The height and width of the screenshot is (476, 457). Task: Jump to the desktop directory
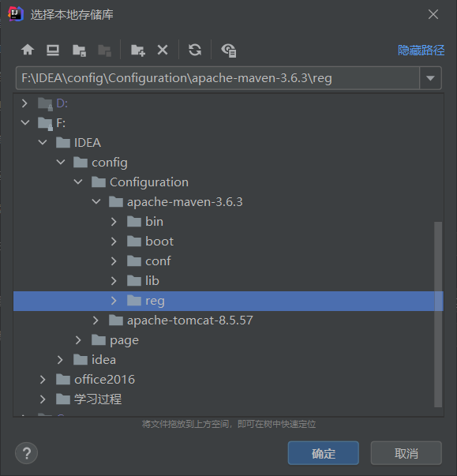click(53, 50)
